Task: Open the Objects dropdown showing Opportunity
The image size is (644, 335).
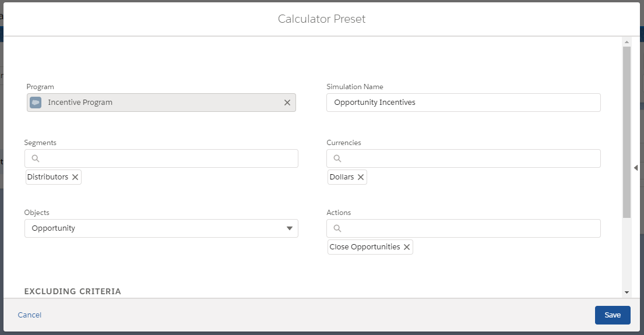Action: click(x=161, y=228)
